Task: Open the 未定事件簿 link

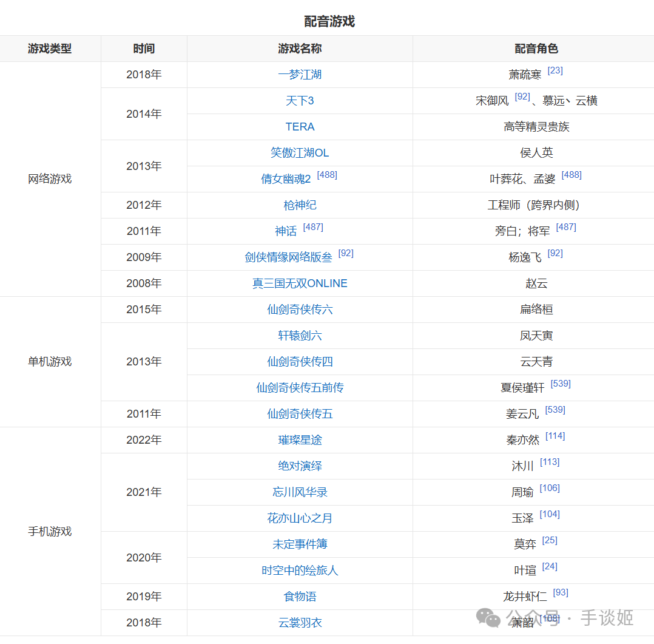Action: coord(300,544)
